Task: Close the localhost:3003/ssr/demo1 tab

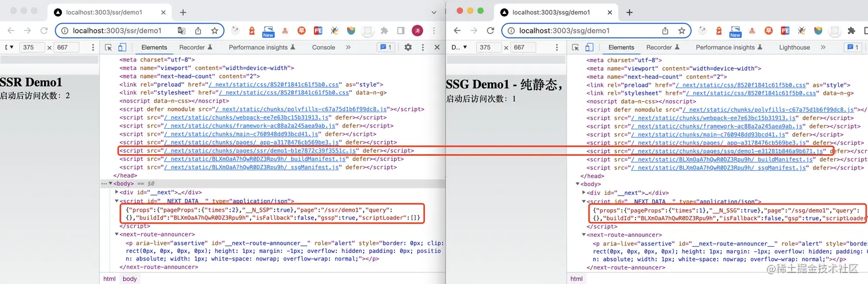Action: click(x=164, y=12)
